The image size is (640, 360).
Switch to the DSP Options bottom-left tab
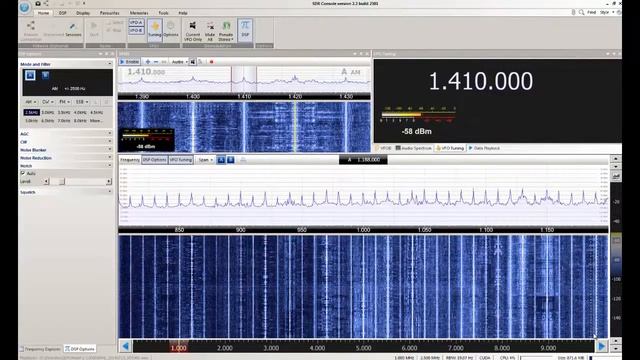pyautogui.click(x=80, y=349)
